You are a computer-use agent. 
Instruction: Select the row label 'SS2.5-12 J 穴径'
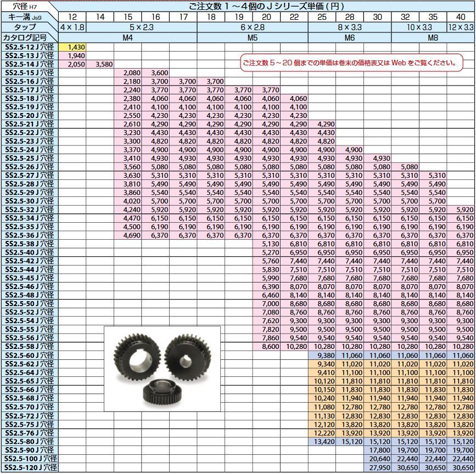(30, 47)
